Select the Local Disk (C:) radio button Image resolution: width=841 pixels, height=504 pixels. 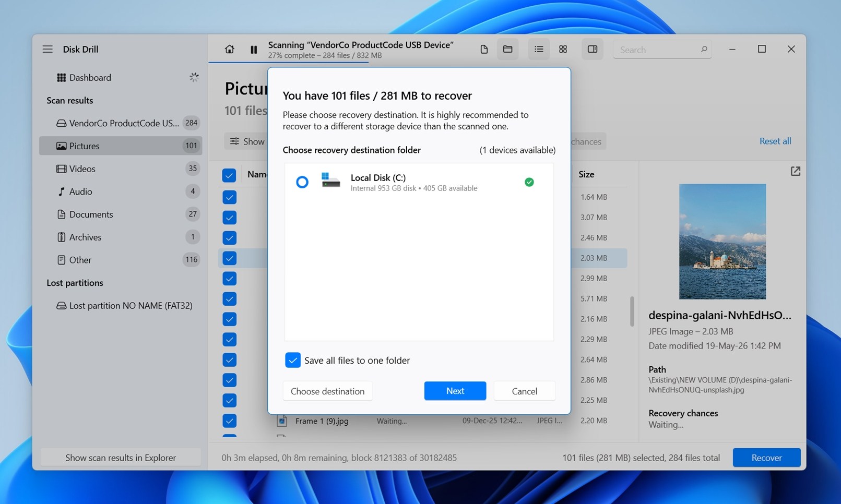(302, 182)
